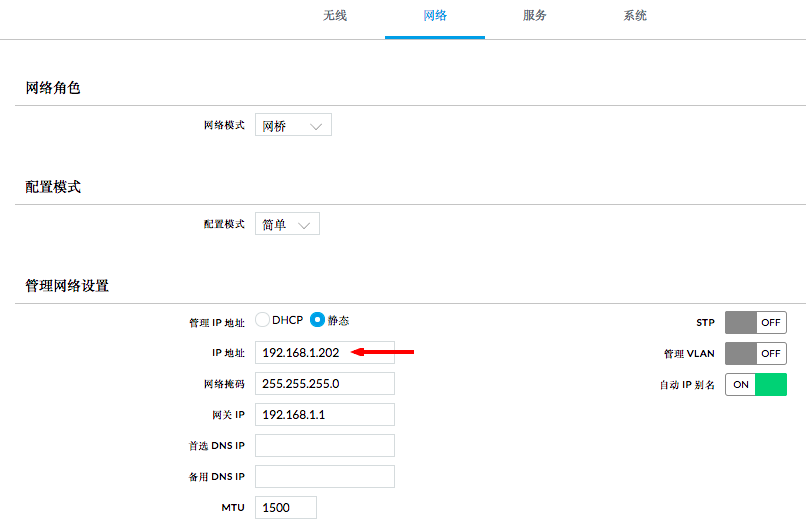Select the DHCP radio button
This screenshot has width=806, height=532.
point(262,320)
